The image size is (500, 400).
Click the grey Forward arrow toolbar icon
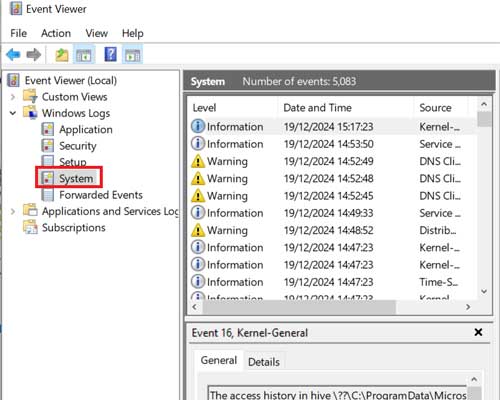click(34, 54)
